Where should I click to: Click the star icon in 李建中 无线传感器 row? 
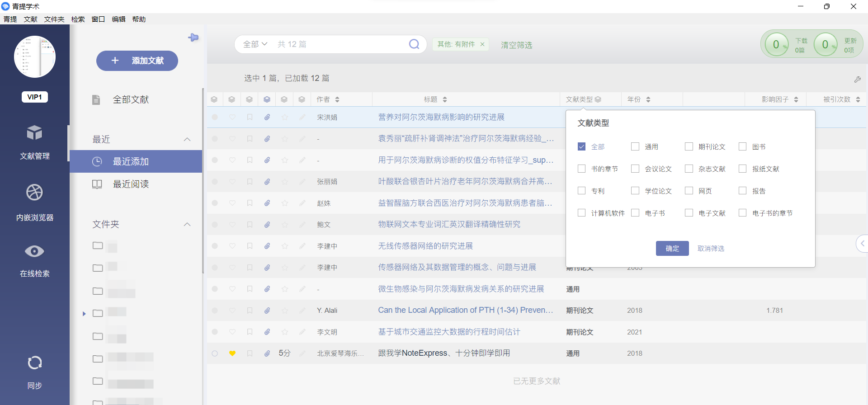pos(285,246)
